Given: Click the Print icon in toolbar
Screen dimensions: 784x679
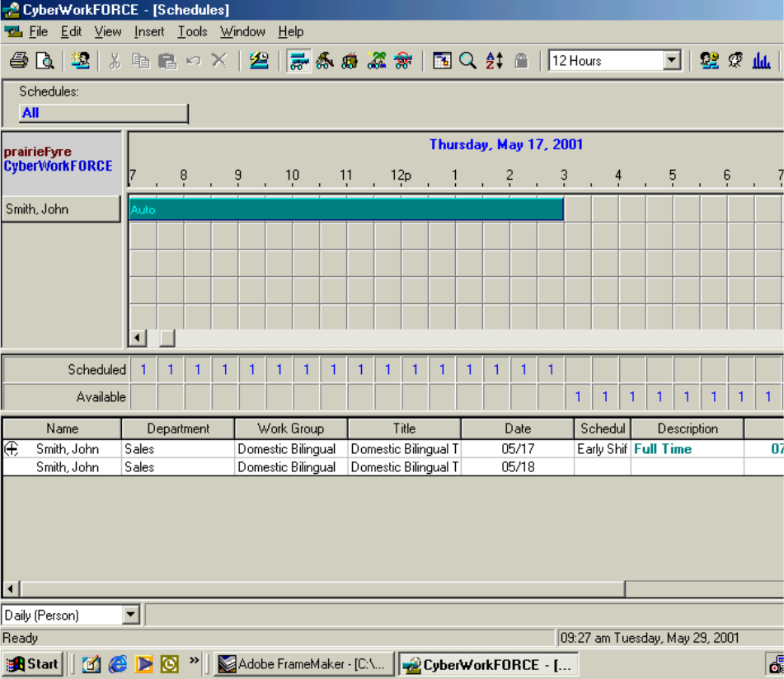Looking at the screenshot, I should click(18, 61).
